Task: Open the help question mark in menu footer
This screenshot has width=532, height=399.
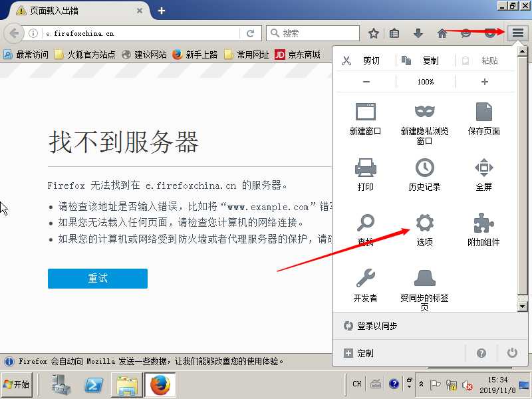Action: tap(481, 353)
